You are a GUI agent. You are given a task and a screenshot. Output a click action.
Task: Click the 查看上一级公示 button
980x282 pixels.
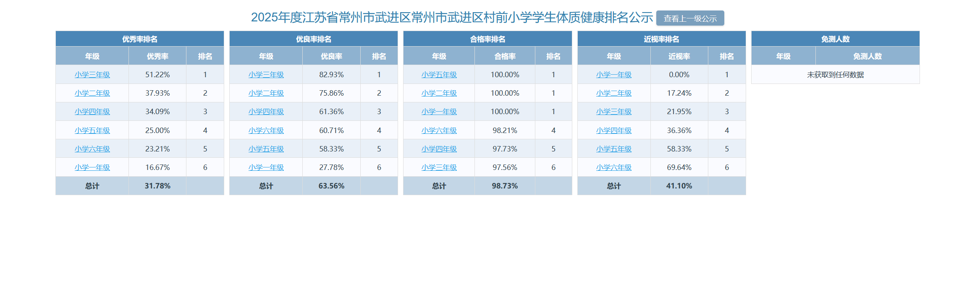pyautogui.click(x=690, y=18)
